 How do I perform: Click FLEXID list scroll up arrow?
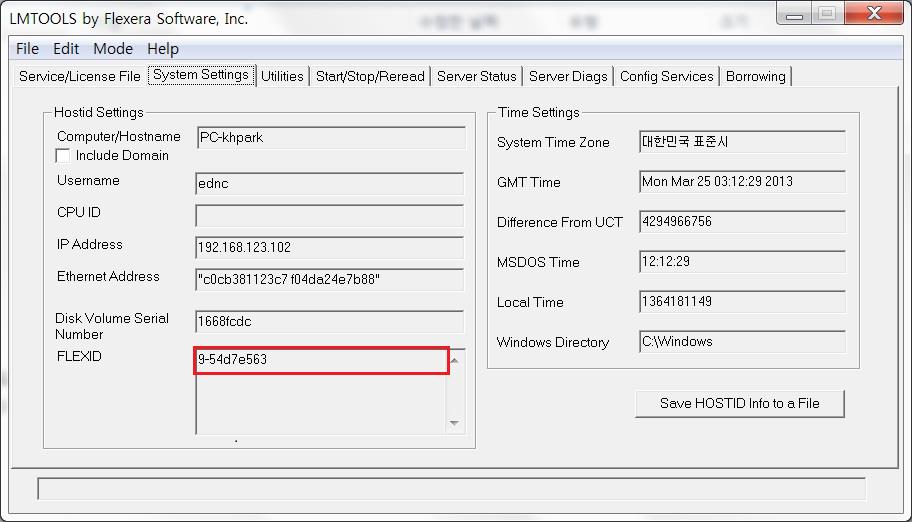click(x=455, y=361)
